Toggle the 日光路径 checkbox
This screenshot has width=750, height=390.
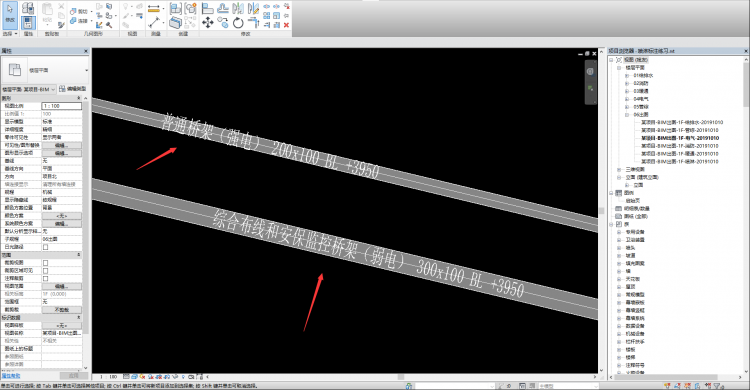[45, 247]
